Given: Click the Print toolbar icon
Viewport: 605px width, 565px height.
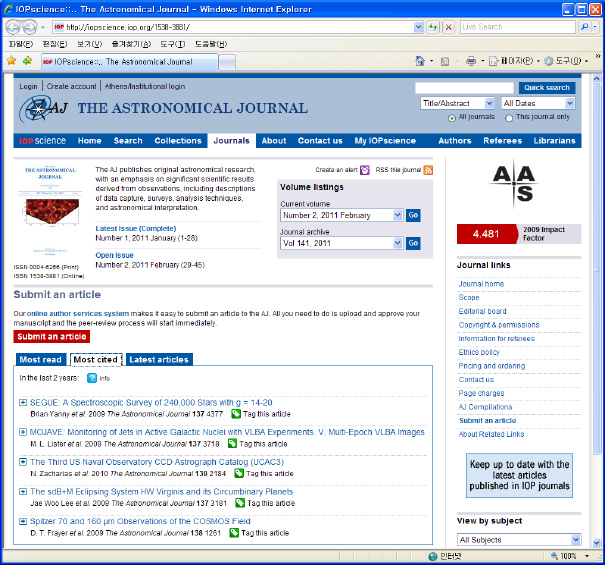Looking at the screenshot, I should (471, 61).
